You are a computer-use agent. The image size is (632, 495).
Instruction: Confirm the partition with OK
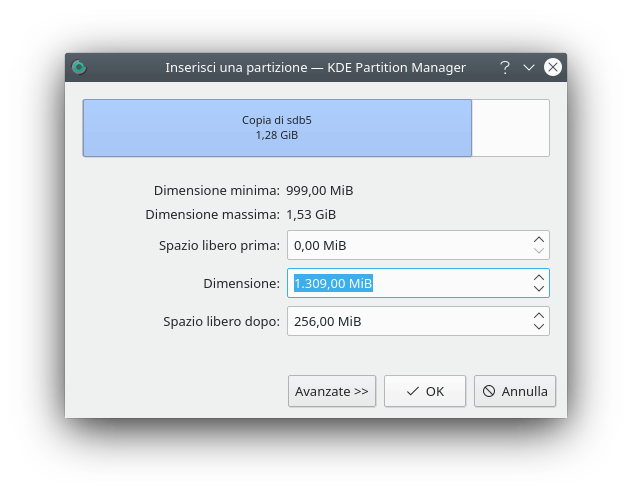425,391
